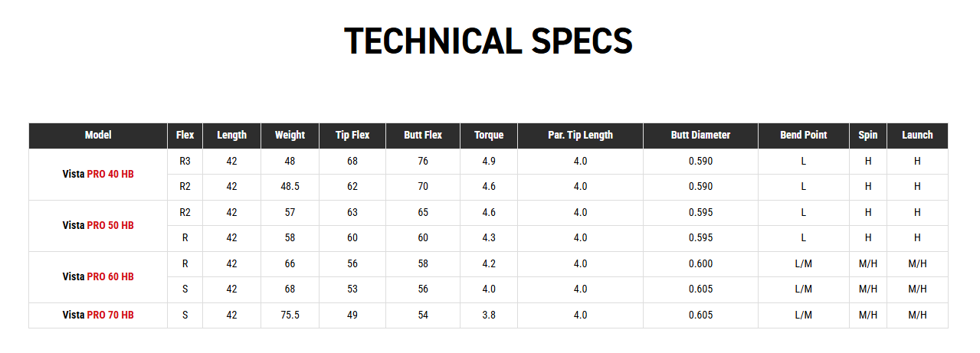
Task: Open the Vista PRO 50 HB model
Action: [x=98, y=225]
